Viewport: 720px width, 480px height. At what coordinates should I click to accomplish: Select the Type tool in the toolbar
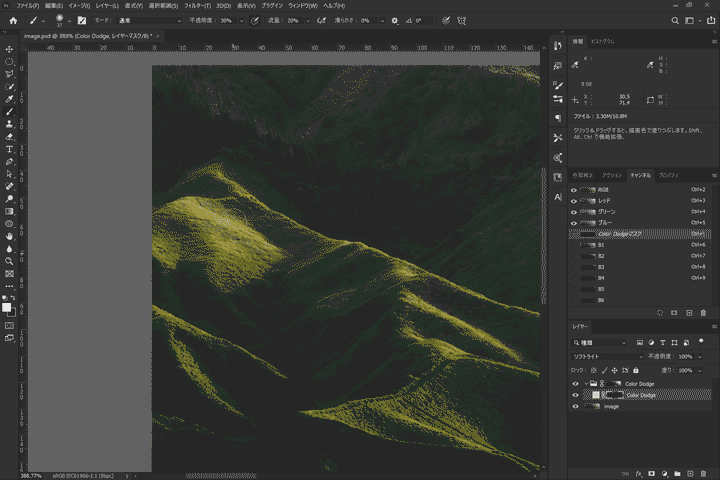(9, 149)
